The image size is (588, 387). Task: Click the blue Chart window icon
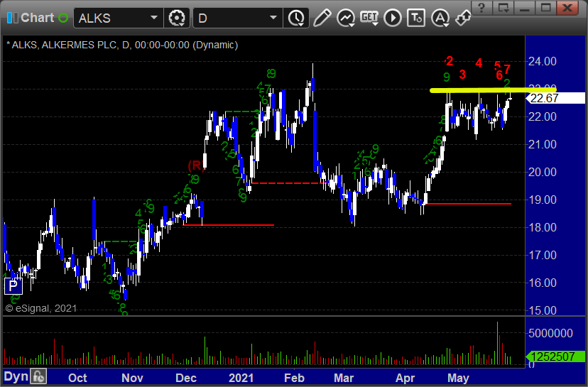[12, 18]
